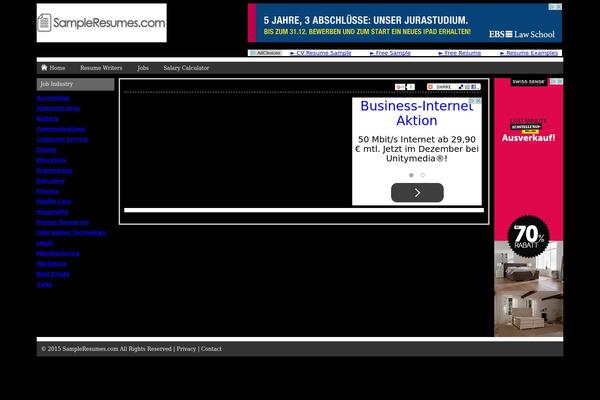Open the Customer Service industry link

coord(62,139)
